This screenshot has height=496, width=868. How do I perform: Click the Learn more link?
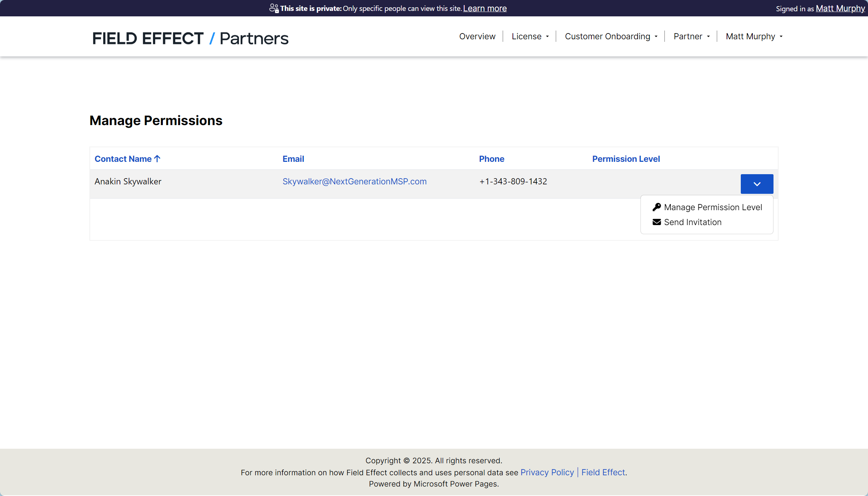485,8
